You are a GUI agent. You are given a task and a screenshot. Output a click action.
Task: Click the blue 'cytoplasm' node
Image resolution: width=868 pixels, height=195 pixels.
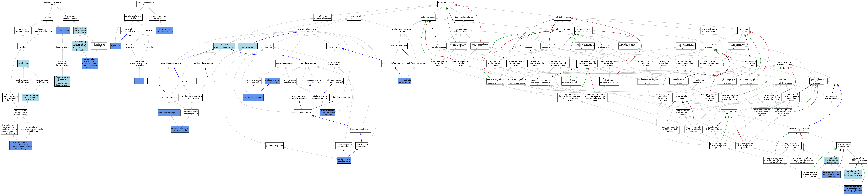(116, 46)
